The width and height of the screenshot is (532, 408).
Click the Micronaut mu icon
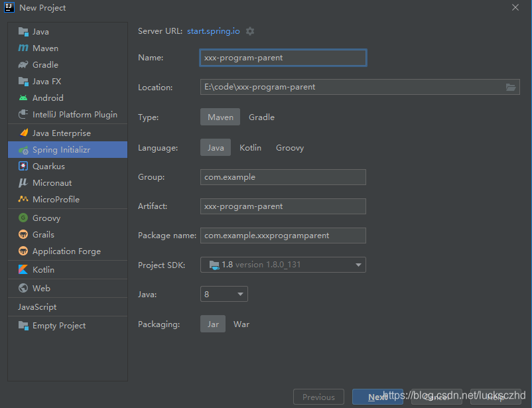pos(23,182)
